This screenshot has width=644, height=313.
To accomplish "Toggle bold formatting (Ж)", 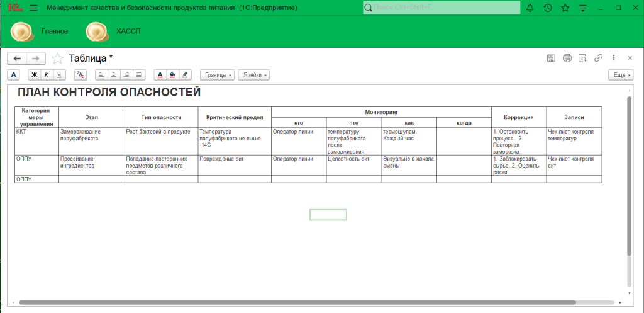I will pyautogui.click(x=35, y=74).
